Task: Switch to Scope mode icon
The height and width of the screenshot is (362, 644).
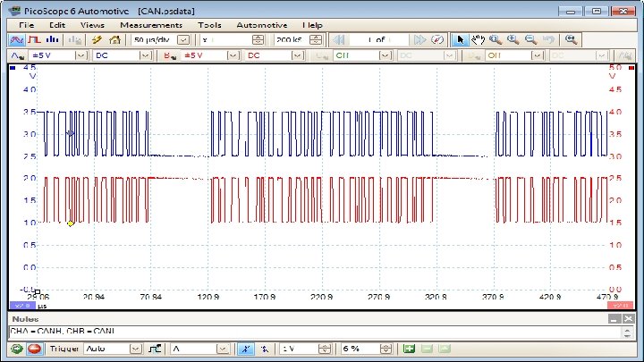Action: tap(16, 40)
